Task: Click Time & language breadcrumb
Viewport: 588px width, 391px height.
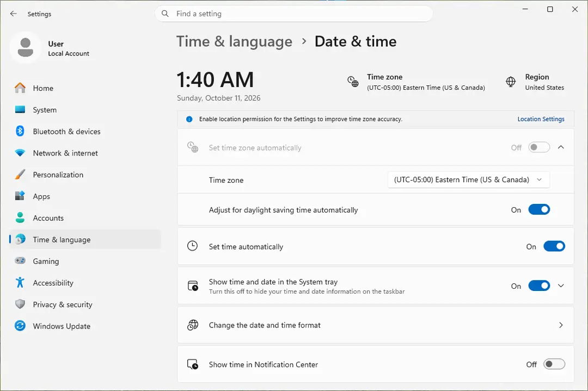Action: (x=234, y=41)
